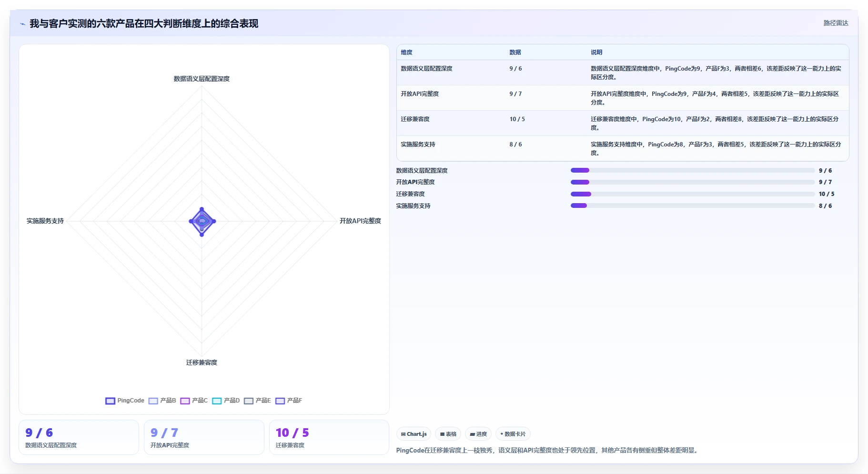Click the 路径雷达 label at top right
This screenshot has width=868, height=474.
tap(836, 23)
